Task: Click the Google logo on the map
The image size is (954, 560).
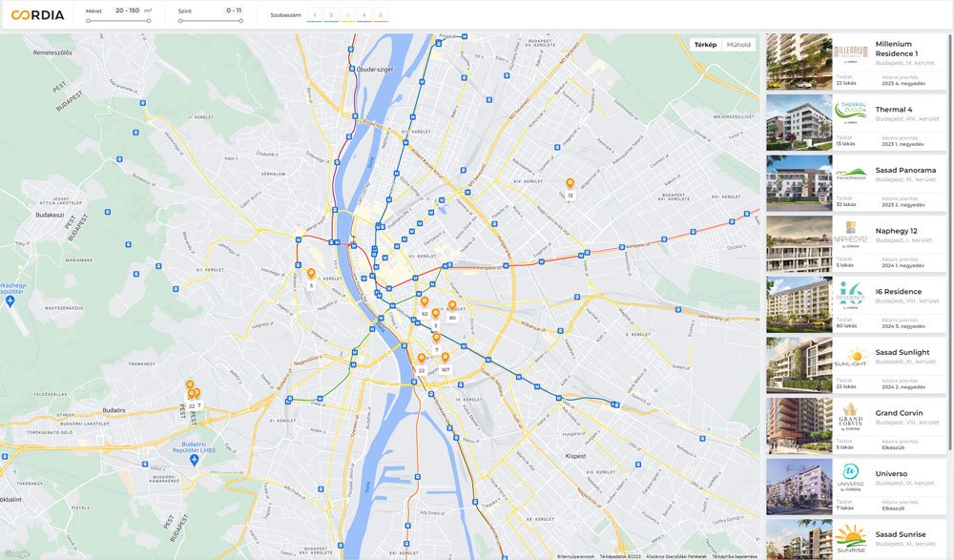Action: pyautogui.click(x=16, y=553)
